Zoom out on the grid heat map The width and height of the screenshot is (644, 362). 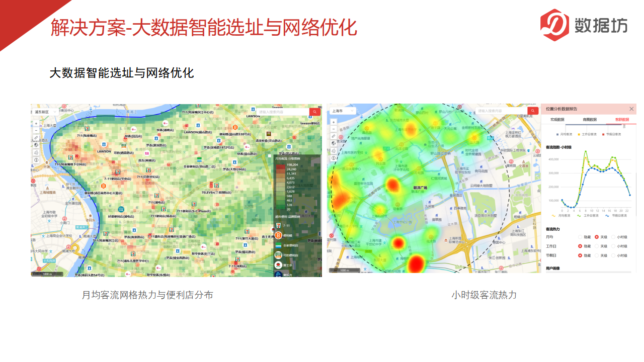point(36,130)
